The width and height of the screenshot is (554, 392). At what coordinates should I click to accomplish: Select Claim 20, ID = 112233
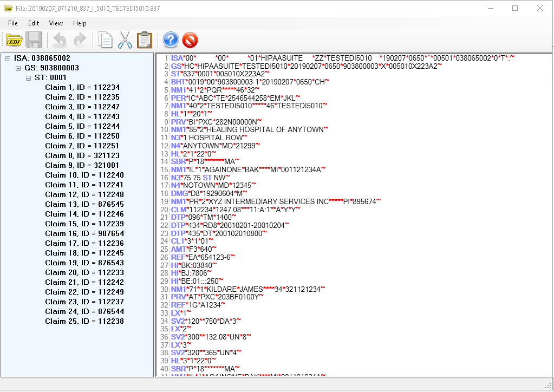(84, 273)
